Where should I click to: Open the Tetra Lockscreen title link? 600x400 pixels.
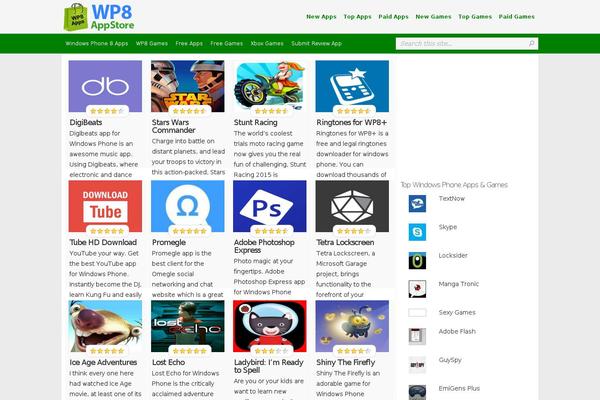[x=345, y=242]
